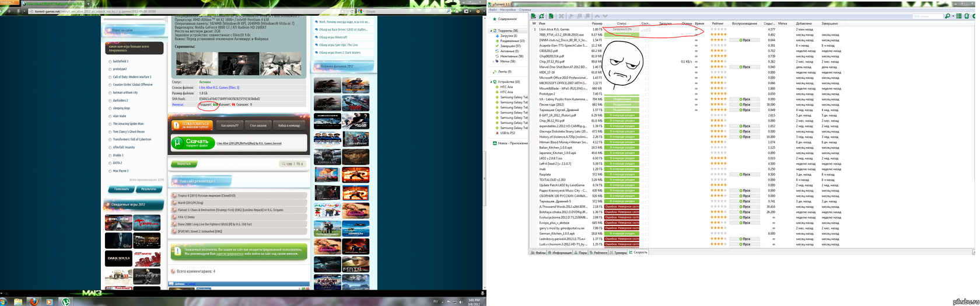Image resolution: width=980 pixels, height=306 pixels.
Task: Open uTorrent from the Windows taskbar
Action: pos(66,302)
